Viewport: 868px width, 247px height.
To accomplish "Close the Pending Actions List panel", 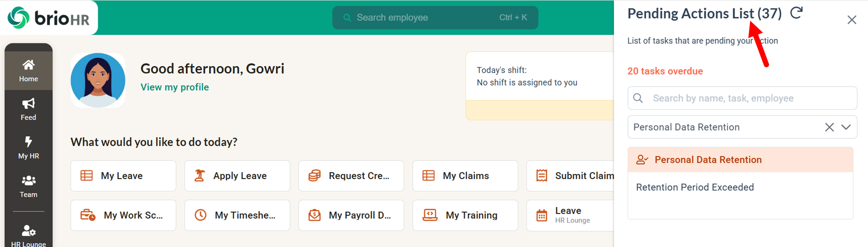I will (852, 20).
